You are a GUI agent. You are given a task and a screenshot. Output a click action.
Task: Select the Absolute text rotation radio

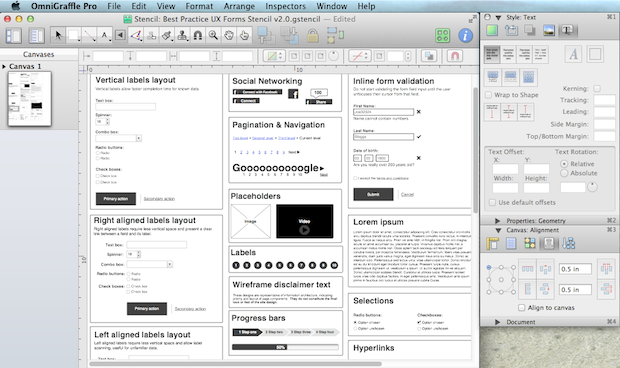[x=564, y=173]
